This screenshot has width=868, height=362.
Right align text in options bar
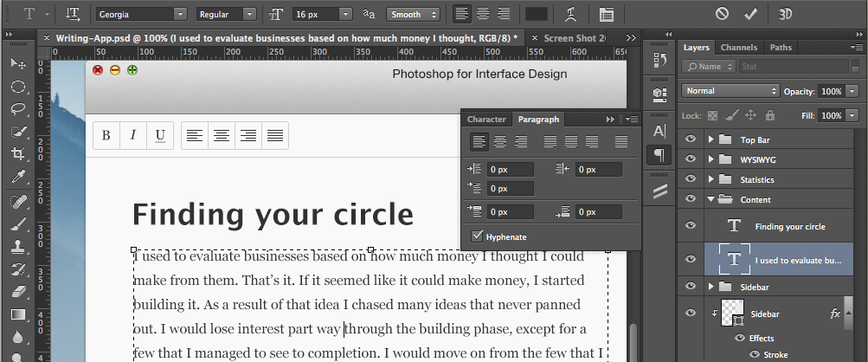pyautogui.click(x=503, y=15)
